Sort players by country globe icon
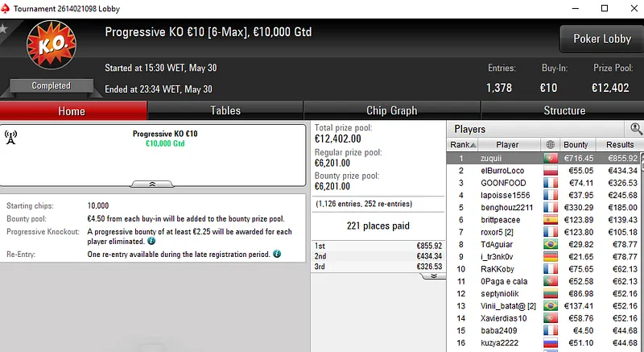This screenshot has width=644, height=352. [x=551, y=144]
